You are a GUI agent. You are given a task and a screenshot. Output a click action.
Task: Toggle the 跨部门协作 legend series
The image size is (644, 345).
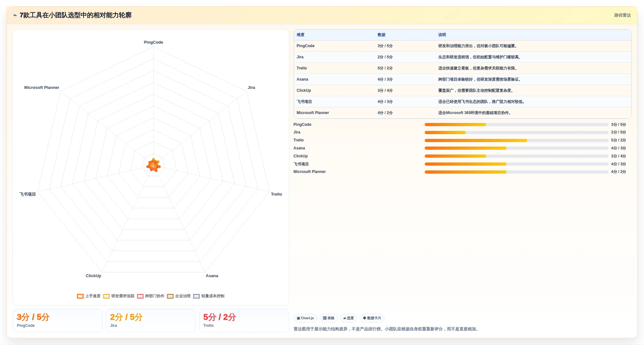coord(150,296)
